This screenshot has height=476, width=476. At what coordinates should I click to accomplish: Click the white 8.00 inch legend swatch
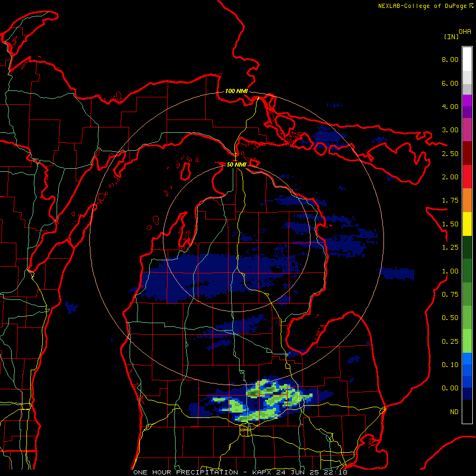467,59
